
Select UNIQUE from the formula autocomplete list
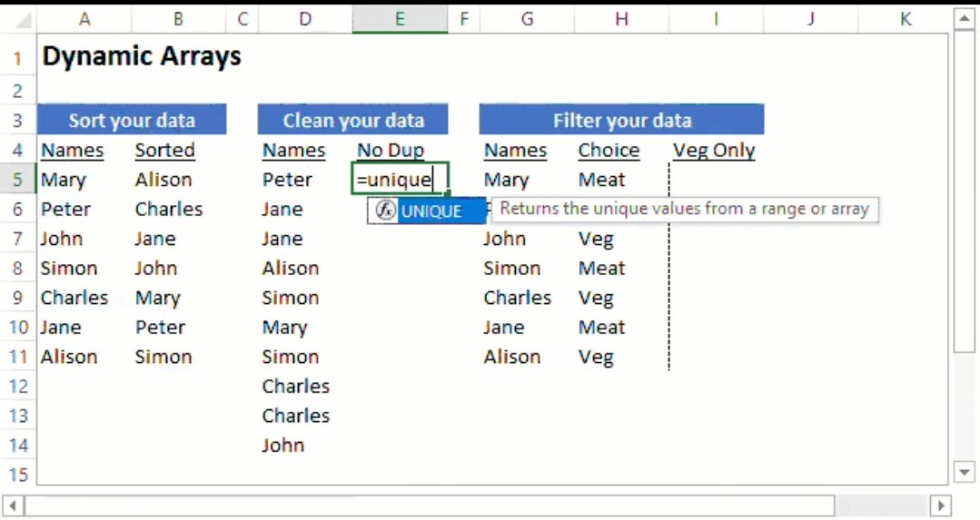(x=431, y=211)
